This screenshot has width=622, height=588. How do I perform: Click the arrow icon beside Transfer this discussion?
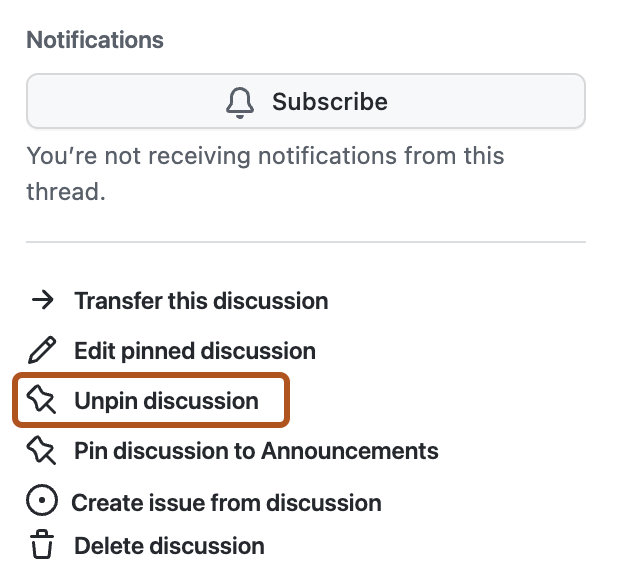pos(41,300)
